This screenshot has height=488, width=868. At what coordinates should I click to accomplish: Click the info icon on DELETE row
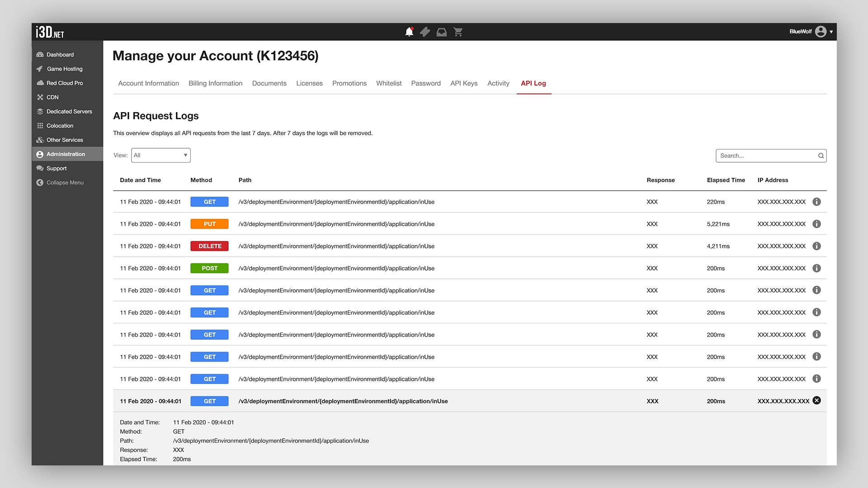[x=816, y=246]
